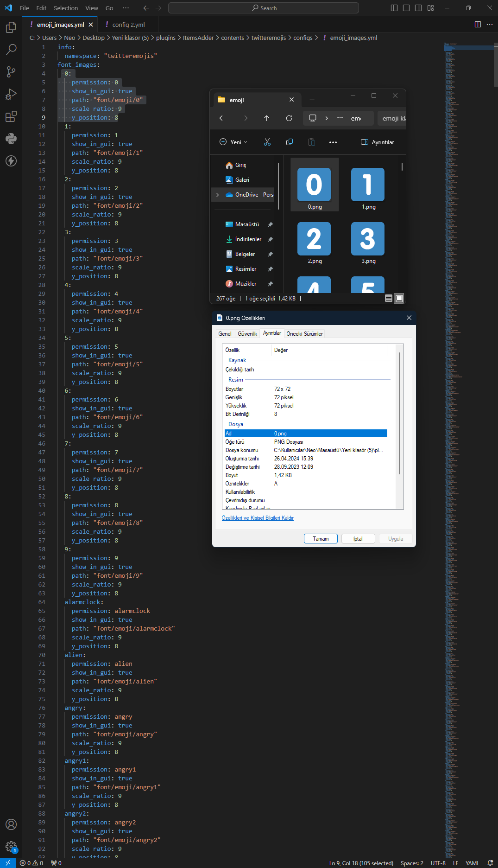Click the İptal button
The image size is (498, 868).
coord(358,539)
